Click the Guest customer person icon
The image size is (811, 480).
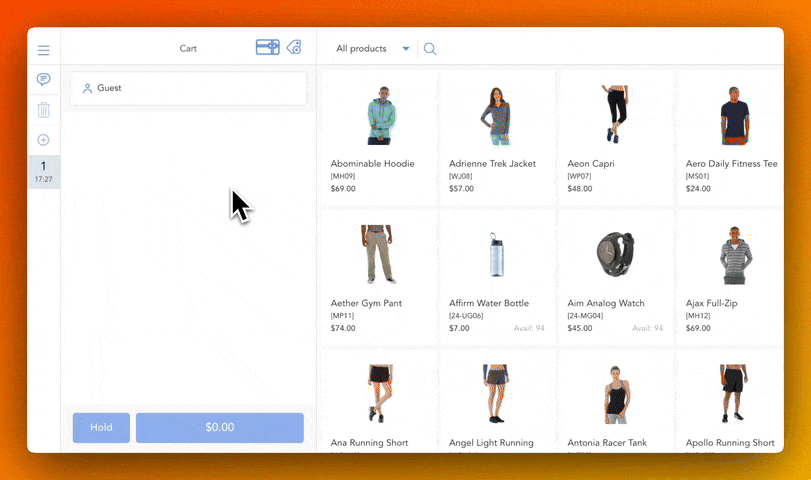click(x=87, y=89)
